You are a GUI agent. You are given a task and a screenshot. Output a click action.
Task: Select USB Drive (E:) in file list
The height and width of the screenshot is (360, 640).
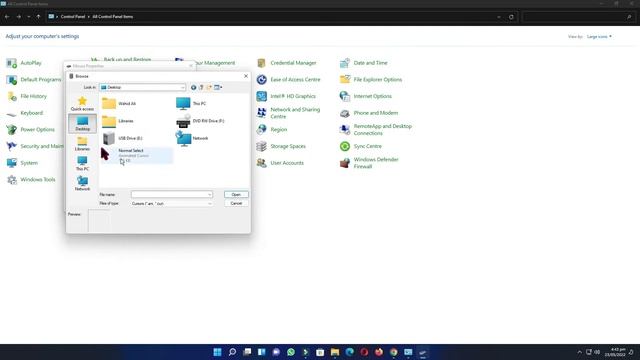(122, 138)
